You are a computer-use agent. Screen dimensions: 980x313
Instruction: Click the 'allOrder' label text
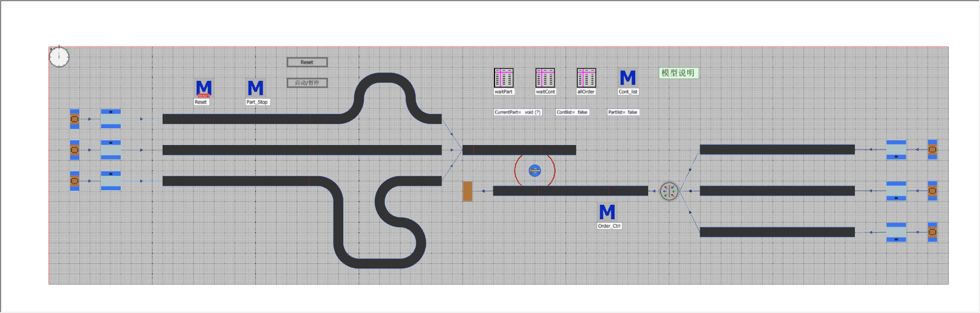586,92
